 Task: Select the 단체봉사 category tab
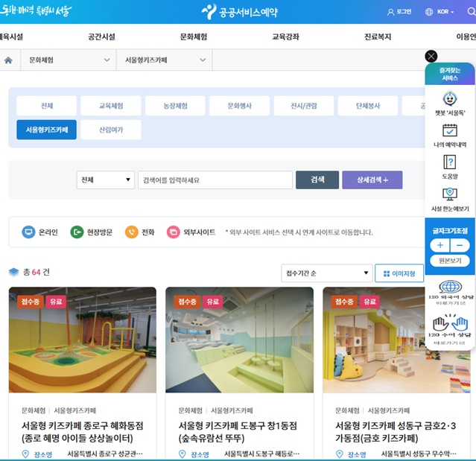click(x=368, y=106)
